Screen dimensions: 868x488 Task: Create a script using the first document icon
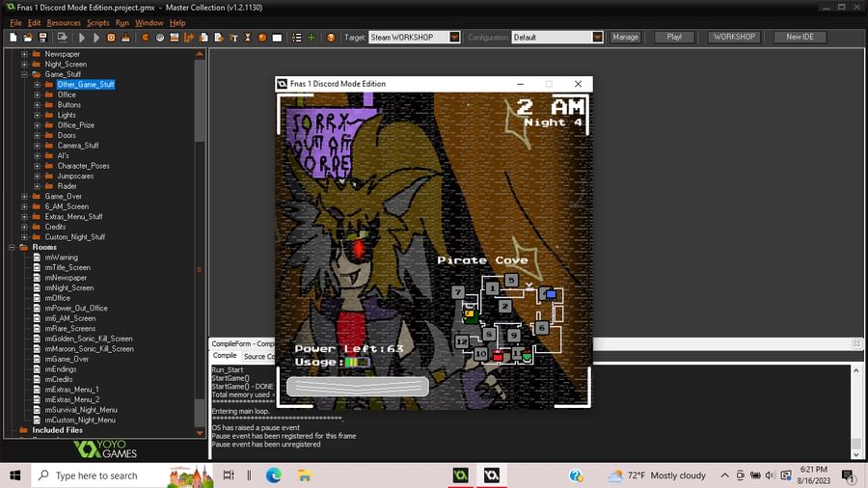(203, 38)
